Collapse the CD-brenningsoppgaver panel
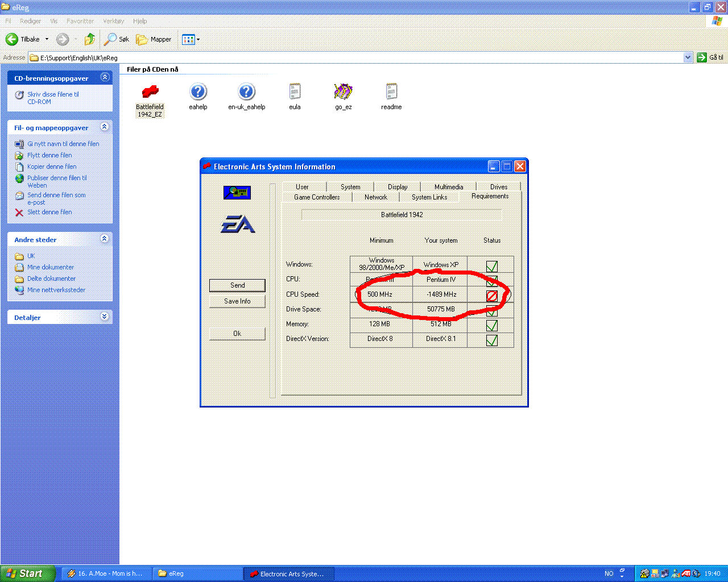This screenshot has width=728, height=582. (x=105, y=77)
